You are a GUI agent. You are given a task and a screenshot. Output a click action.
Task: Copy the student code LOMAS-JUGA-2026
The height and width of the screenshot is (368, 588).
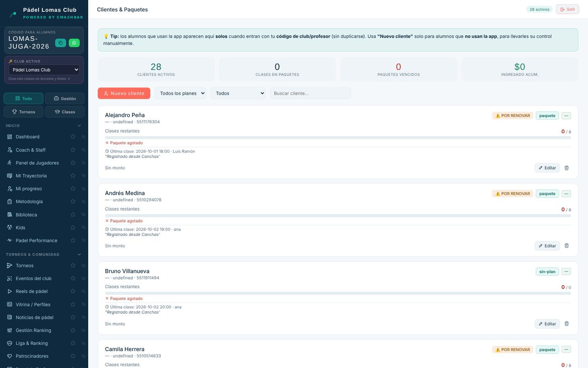tap(60, 42)
